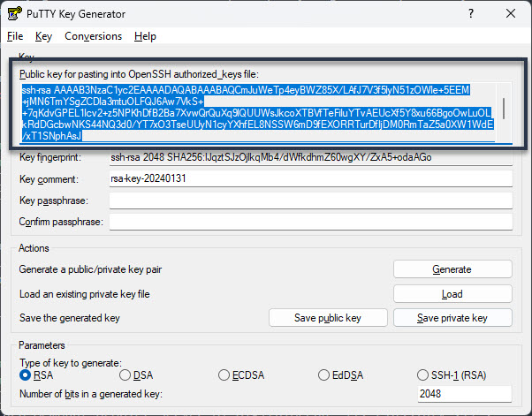
Task: Click the 'Public key for pasting' label
Action: [139, 74]
